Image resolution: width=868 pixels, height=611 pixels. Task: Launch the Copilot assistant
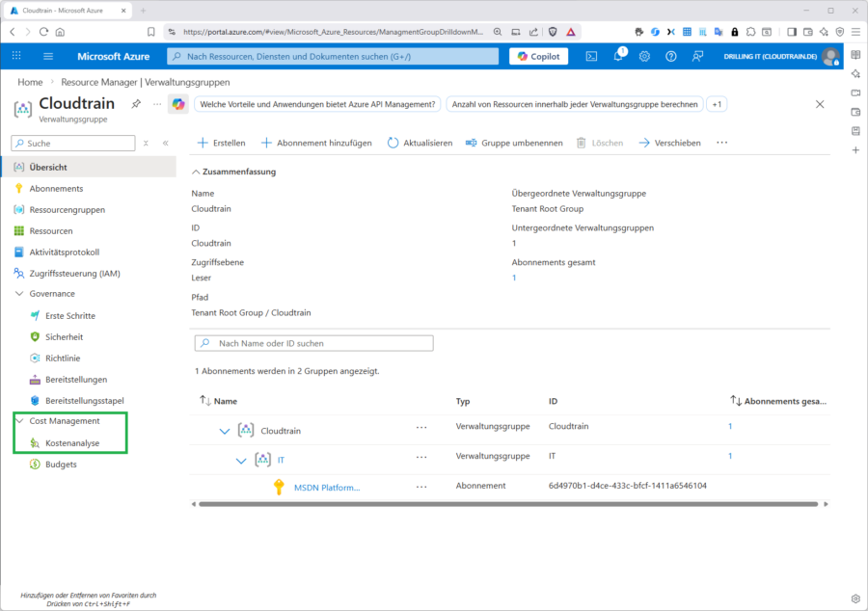click(x=537, y=56)
